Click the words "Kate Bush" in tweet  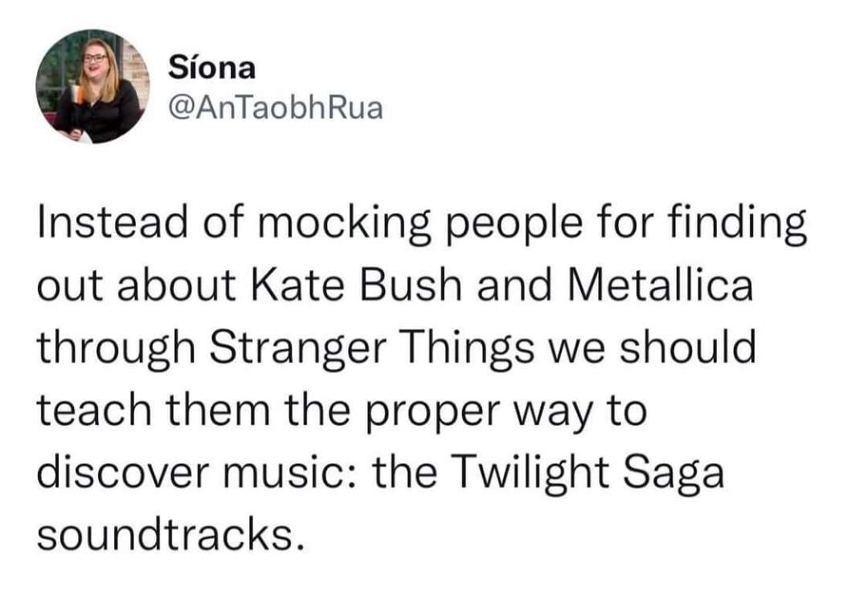(x=357, y=286)
